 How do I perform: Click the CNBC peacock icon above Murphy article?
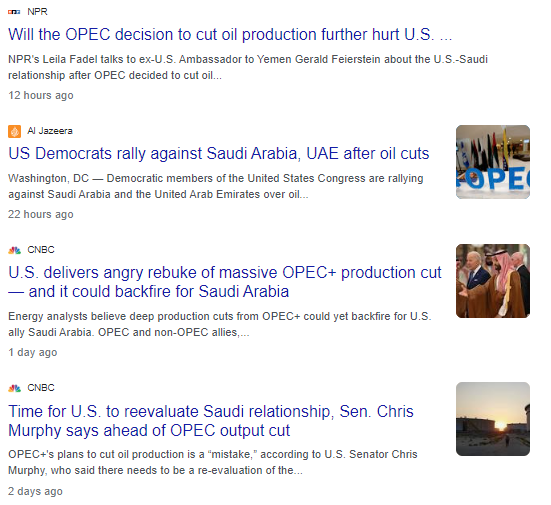pos(14,388)
